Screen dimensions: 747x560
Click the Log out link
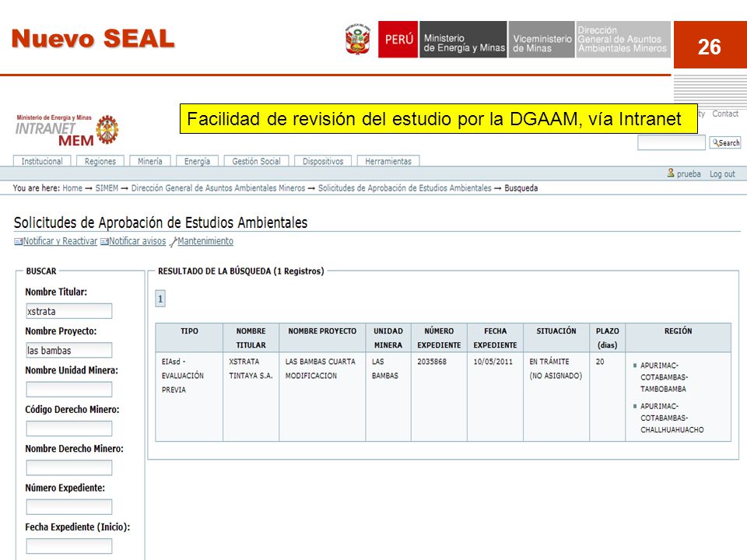pos(722,173)
